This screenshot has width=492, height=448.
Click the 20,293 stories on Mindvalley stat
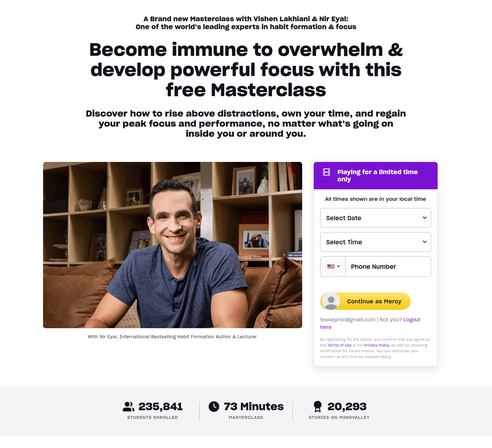click(x=339, y=411)
